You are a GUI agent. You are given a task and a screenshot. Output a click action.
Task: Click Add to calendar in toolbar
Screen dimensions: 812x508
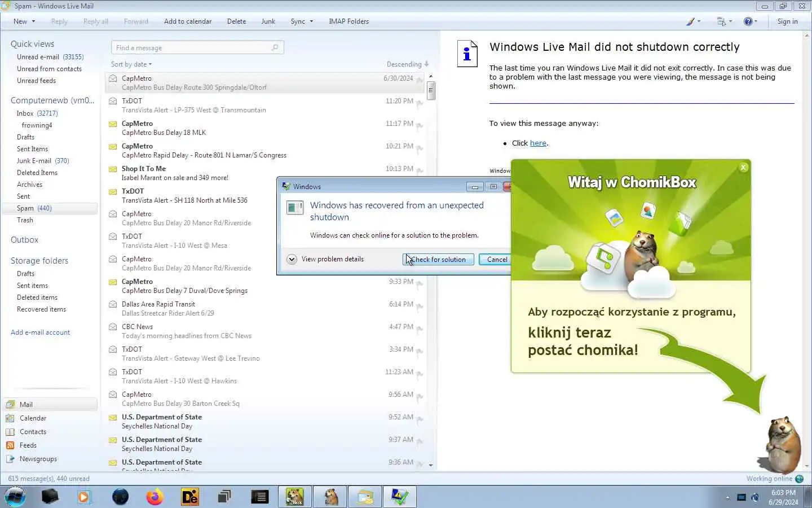[x=188, y=21]
